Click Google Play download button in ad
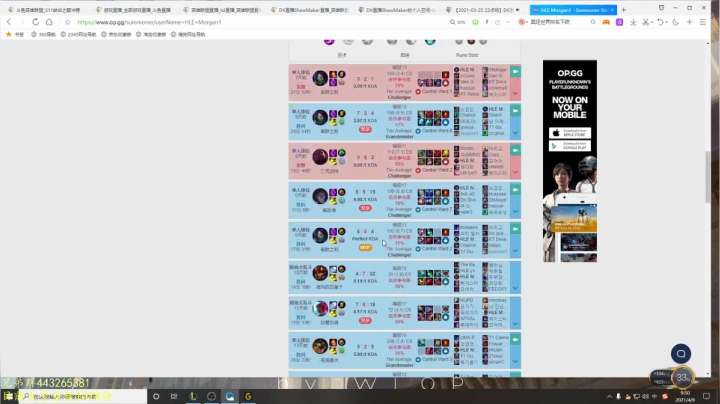Image resolution: width=720 pixels, height=404 pixels. click(570, 146)
